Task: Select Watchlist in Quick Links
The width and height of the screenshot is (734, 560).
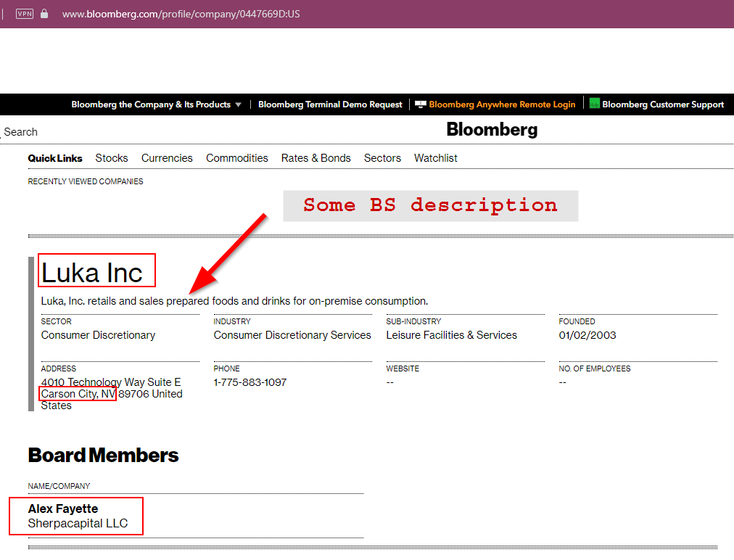Action: 435,158
